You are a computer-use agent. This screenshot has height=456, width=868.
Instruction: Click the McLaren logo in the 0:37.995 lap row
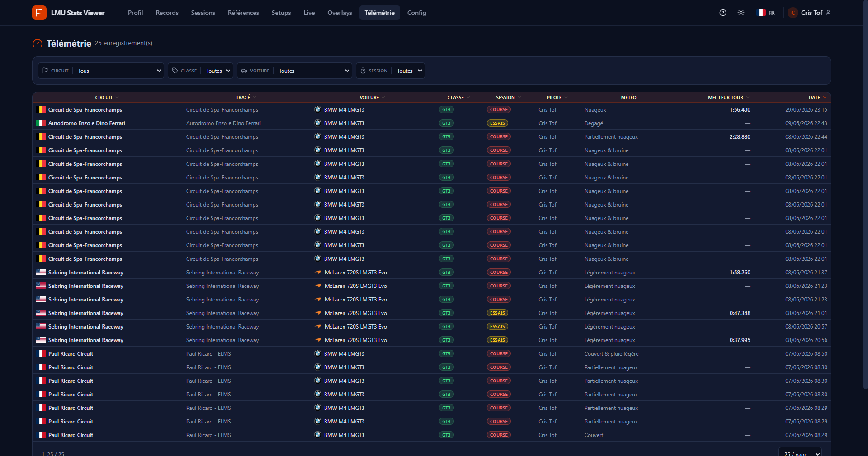318,340
